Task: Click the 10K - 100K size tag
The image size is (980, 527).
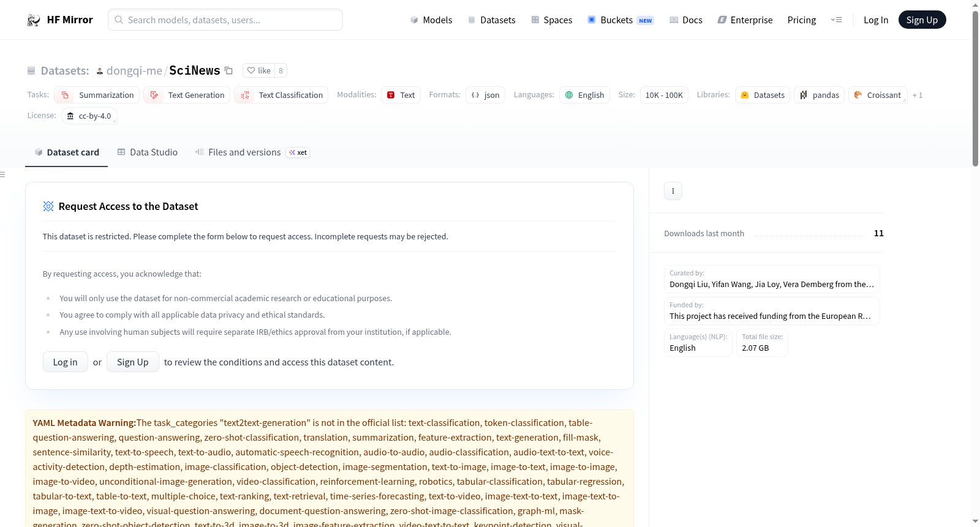Action: click(664, 95)
